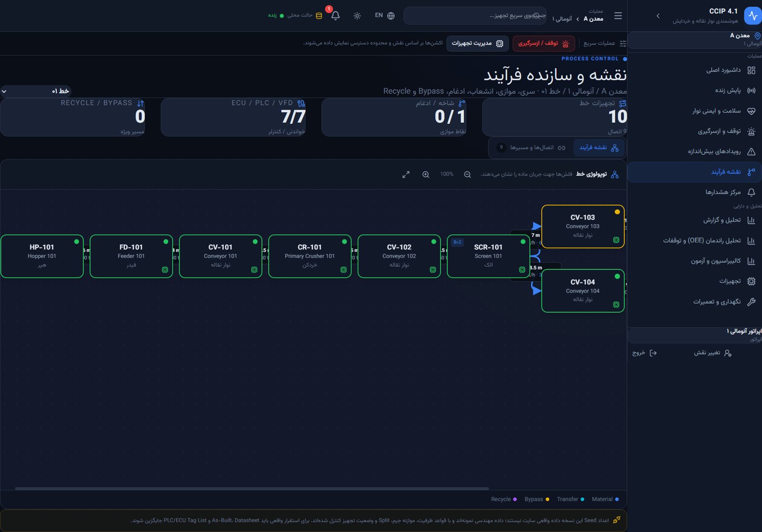Open the خط ۰۱ line dropdown
The width and height of the screenshot is (762, 532).
36,91
